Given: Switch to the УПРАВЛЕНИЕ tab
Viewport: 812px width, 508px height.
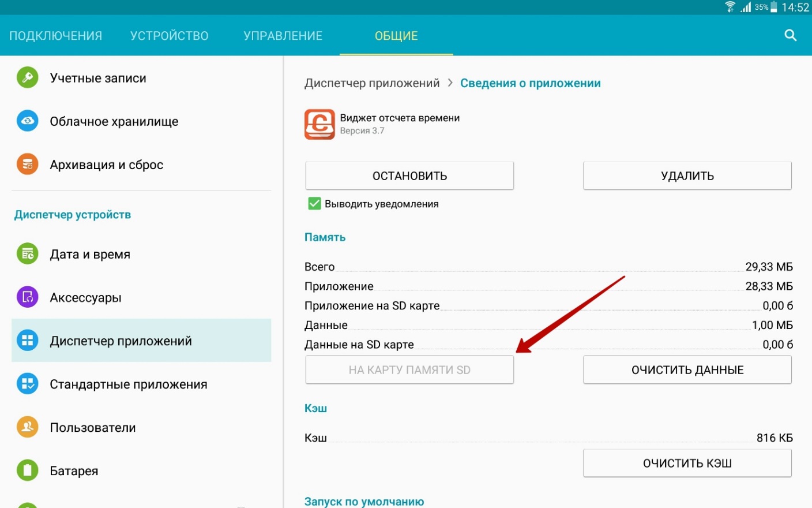Looking at the screenshot, I should 283,36.
